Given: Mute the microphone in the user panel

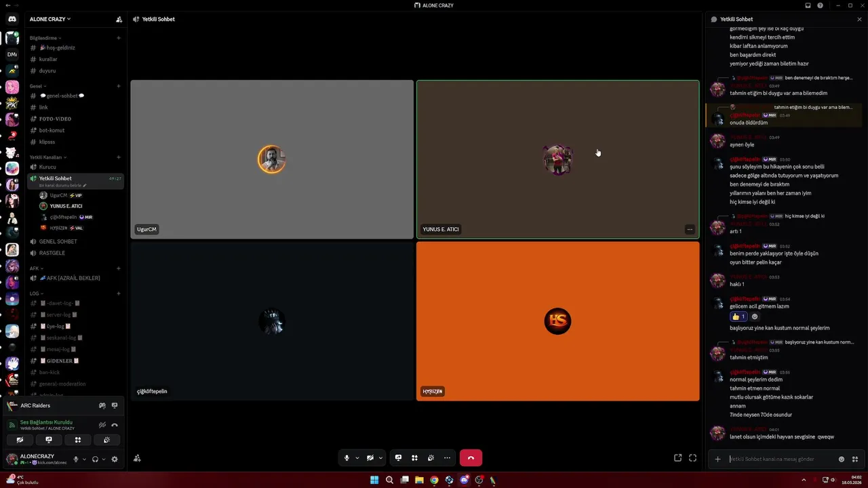Looking at the screenshot, I should tap(76, 459).
